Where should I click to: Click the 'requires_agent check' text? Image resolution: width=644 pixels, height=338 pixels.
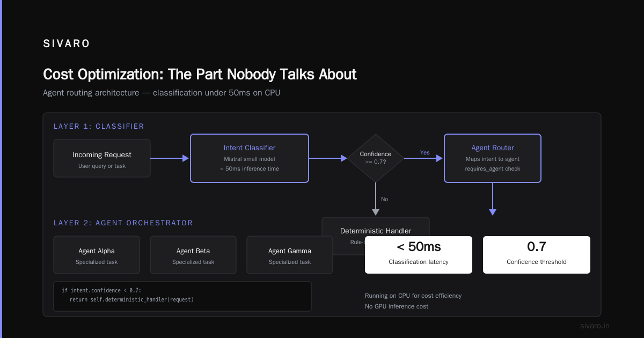[x=493, y=168]
